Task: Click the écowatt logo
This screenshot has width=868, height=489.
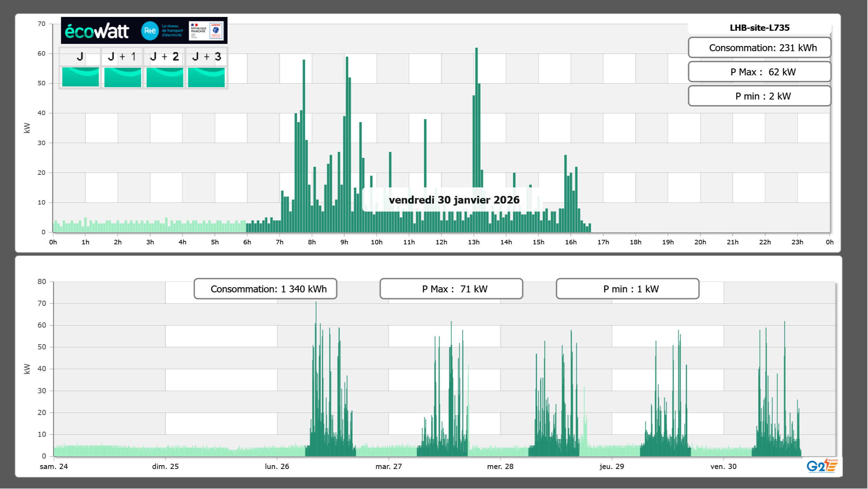Action: [x=97, y=31]
